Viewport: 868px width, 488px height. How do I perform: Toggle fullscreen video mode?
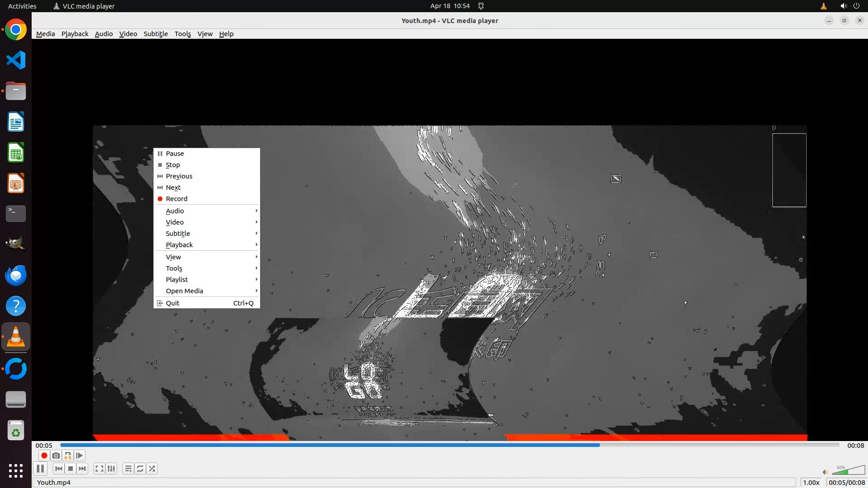click(99, 469)
